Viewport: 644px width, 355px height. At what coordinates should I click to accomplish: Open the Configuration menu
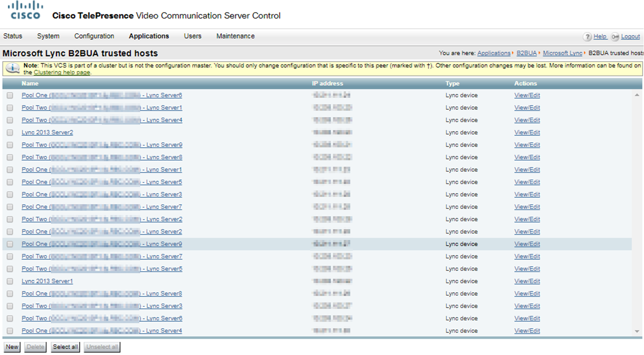click(x=94, y=36)
